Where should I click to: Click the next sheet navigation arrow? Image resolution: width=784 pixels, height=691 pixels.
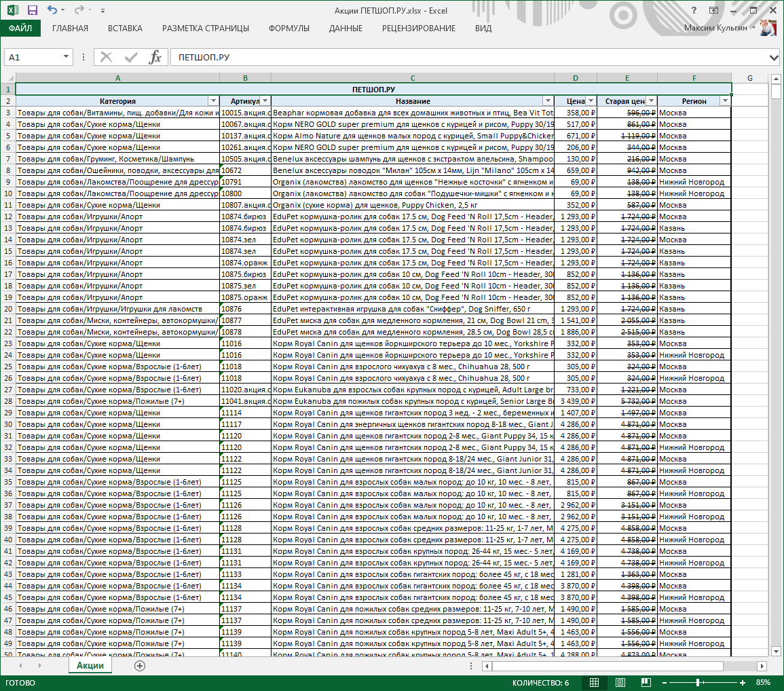point(39,665)
